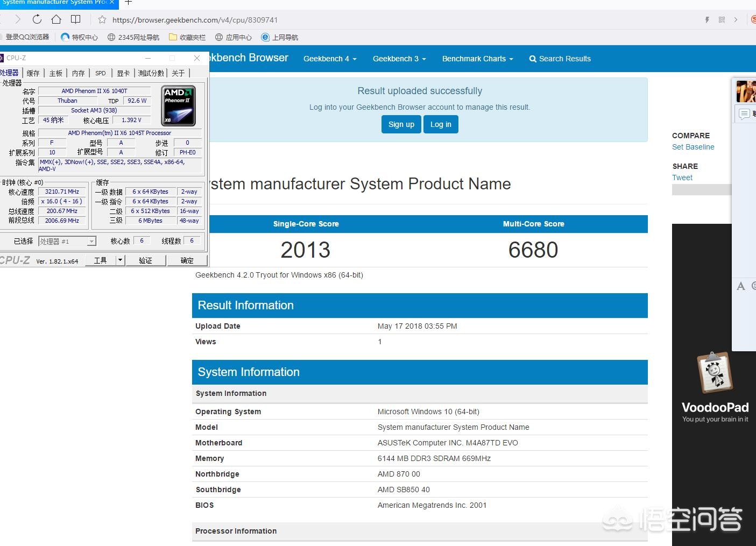The width and height of the screenshot is (756, 546).
Task: Click the Set Baseline link
Action: coord(693,147)
